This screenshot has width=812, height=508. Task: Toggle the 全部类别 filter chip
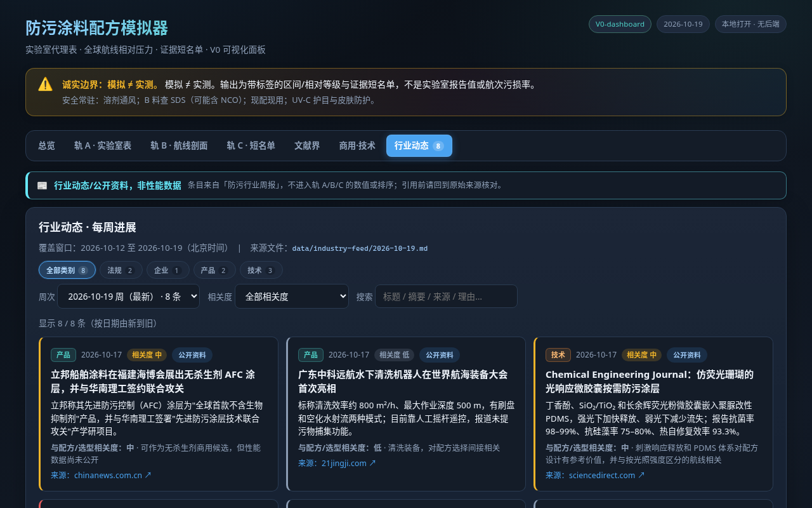click(x=67, y=270)
